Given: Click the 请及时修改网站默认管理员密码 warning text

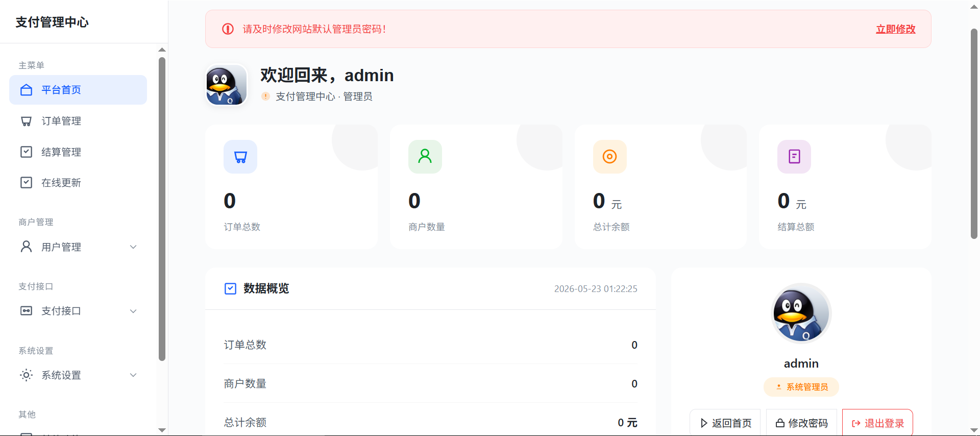Looking at the screenshot, I should [314, 29].
